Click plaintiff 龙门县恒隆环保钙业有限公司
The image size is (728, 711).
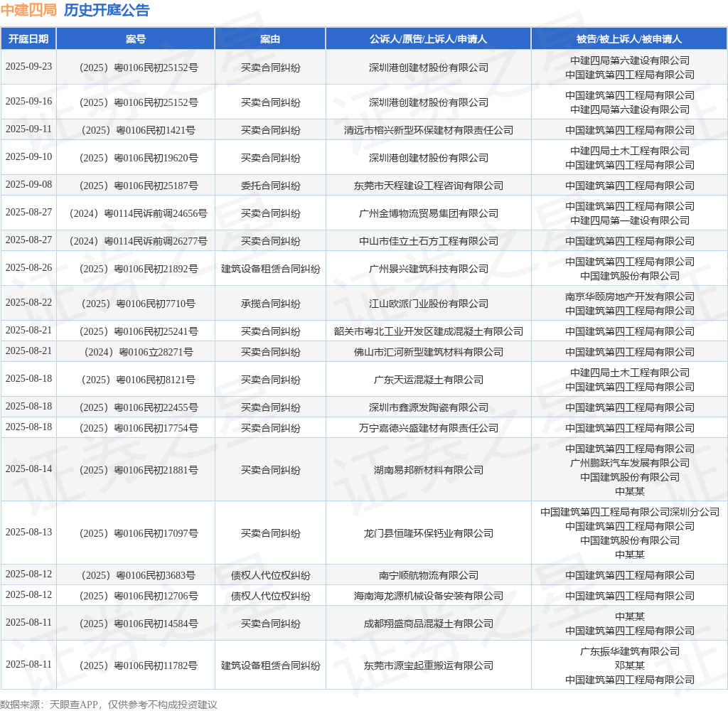click(x=428, y=533)
